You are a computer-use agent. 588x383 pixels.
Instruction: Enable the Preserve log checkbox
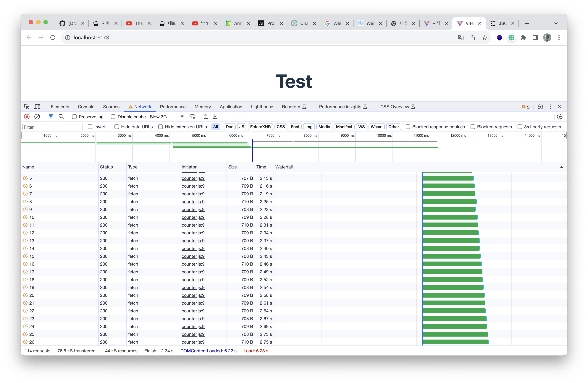click(x=74, y=117)
